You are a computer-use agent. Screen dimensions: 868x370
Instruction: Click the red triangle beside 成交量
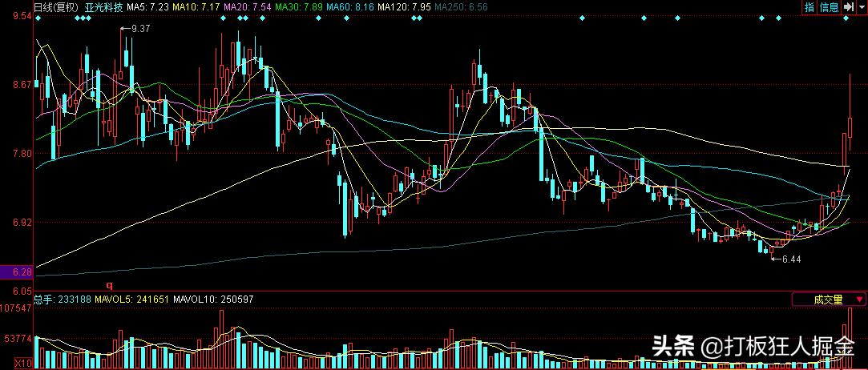[860, 300]
